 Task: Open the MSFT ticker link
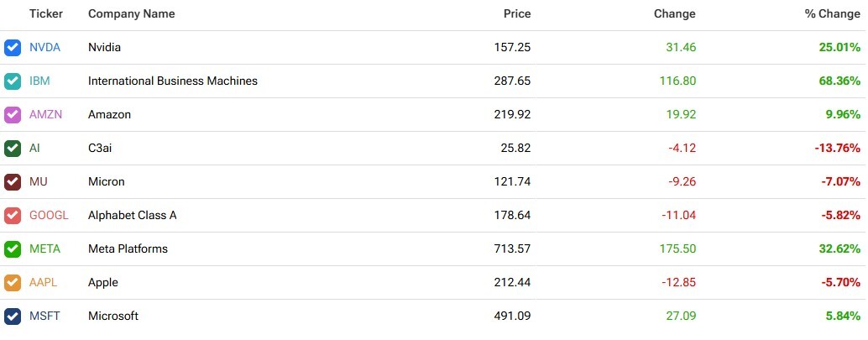[44, 316]
